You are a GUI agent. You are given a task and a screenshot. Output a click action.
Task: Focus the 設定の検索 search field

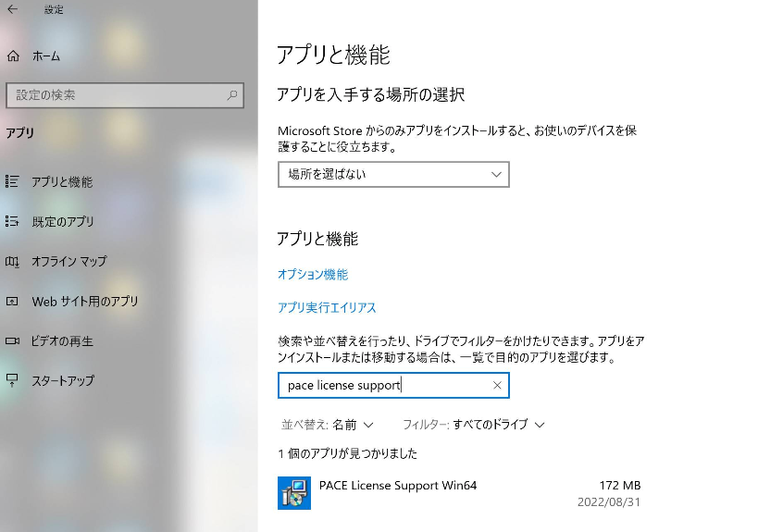coord(125,95)
